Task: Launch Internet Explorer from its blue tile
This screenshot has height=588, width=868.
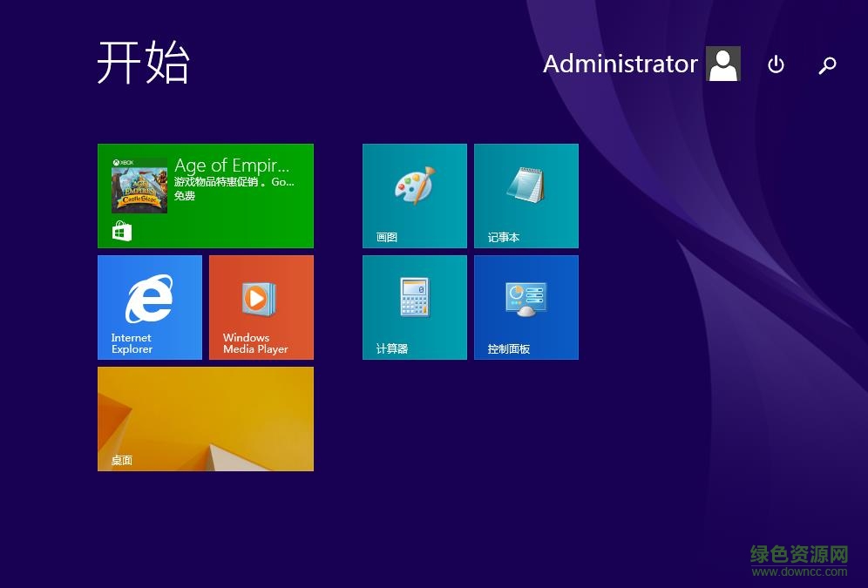Action: [x=149, y=307]
